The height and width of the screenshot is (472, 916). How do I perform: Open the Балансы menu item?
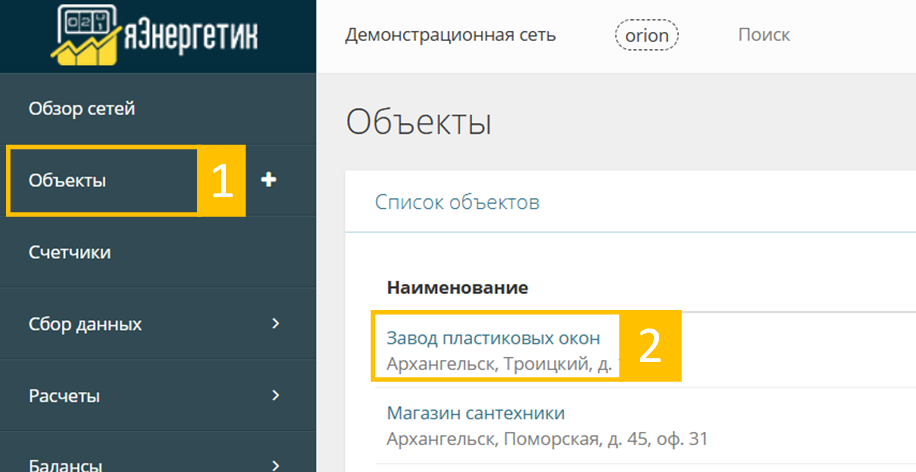point(65,466)
